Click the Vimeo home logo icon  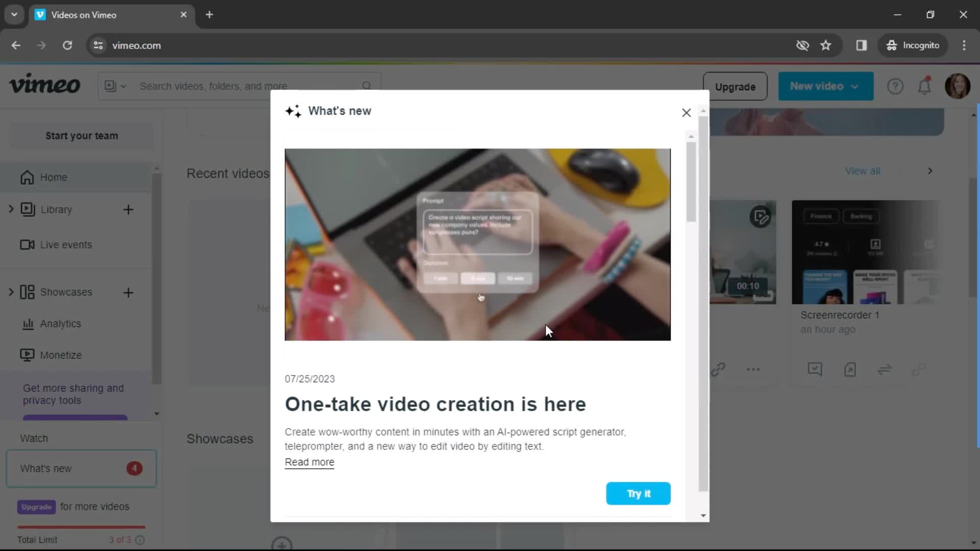pos(44,84)
